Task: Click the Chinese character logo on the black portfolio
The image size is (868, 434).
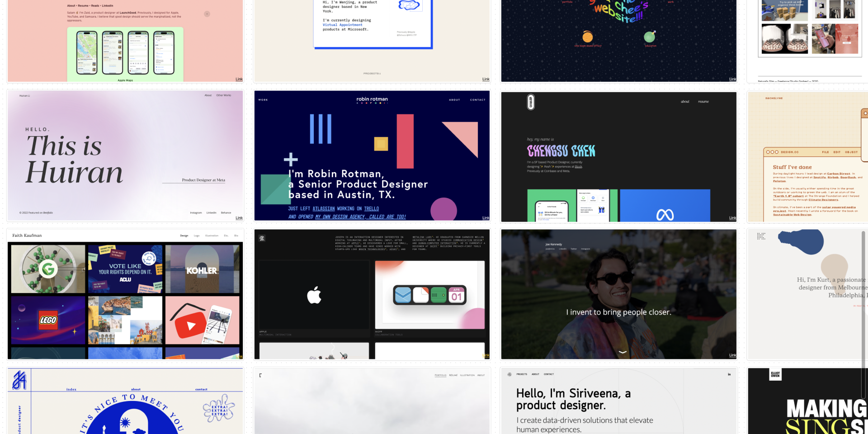Action: [x=262, y=238]
